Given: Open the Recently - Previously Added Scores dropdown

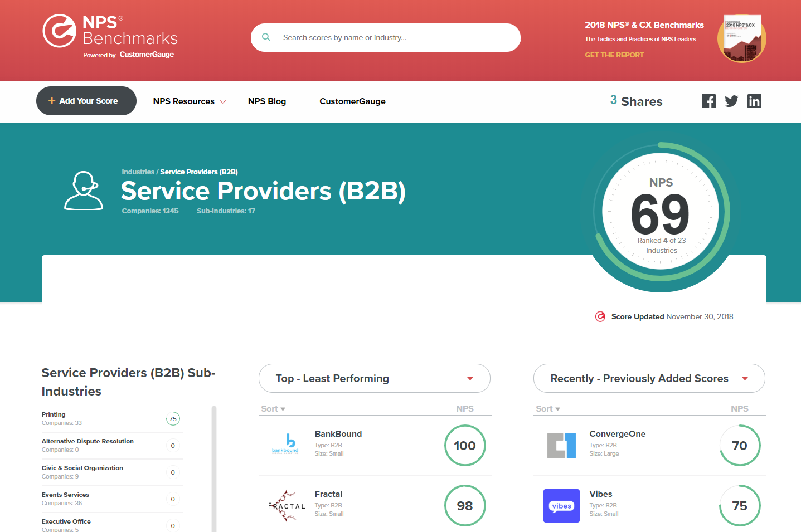Looking at the screenshot, I should point(649,378).
